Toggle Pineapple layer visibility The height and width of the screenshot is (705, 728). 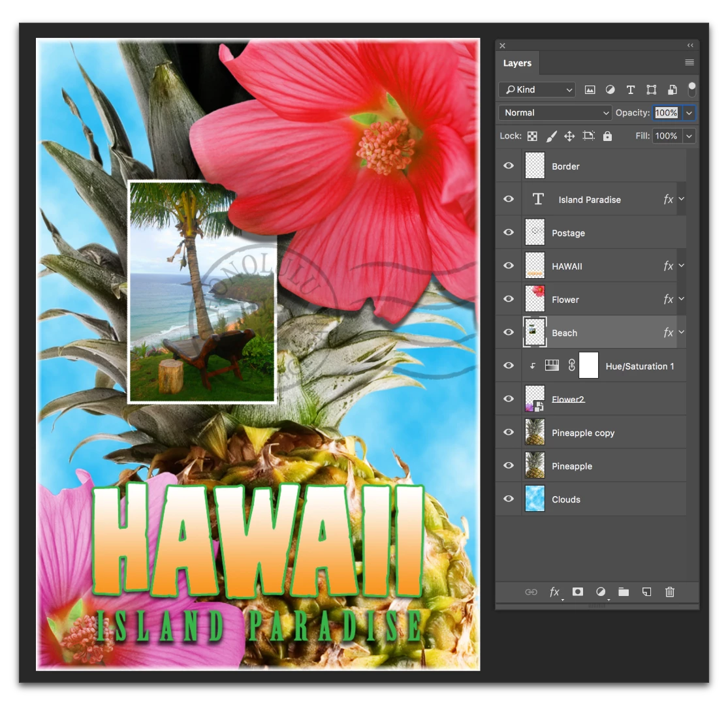[509, 465]
